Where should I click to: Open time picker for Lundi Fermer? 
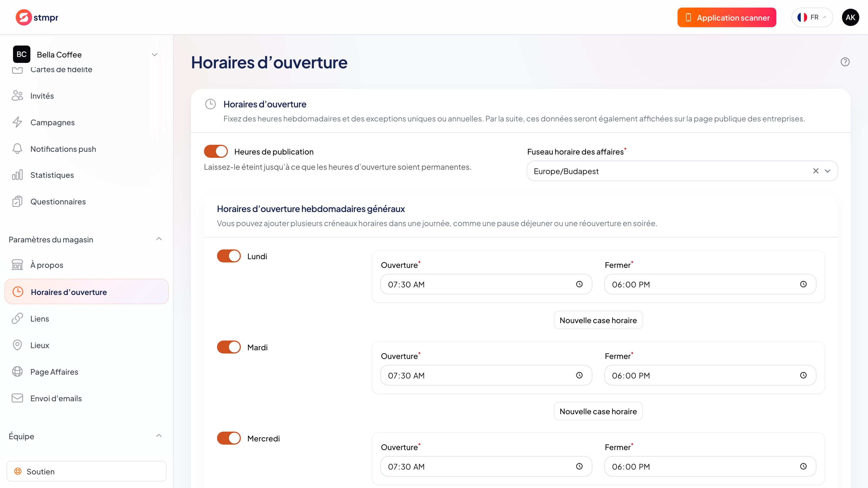point(803,284)
